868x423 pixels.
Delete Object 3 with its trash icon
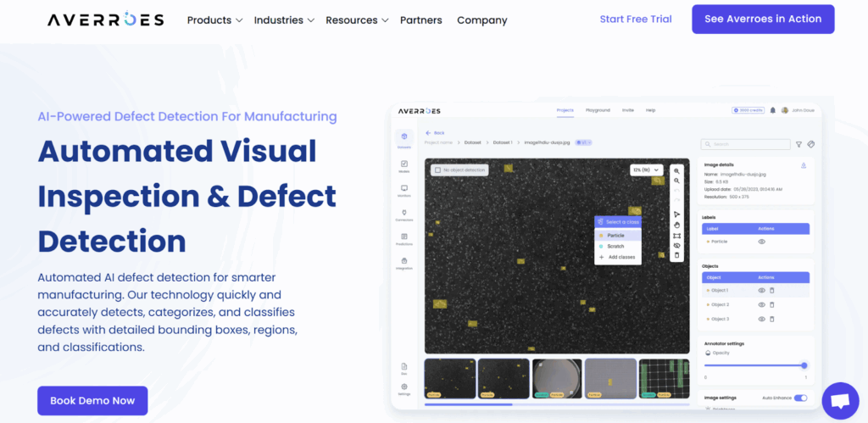(x=772, y=319)
